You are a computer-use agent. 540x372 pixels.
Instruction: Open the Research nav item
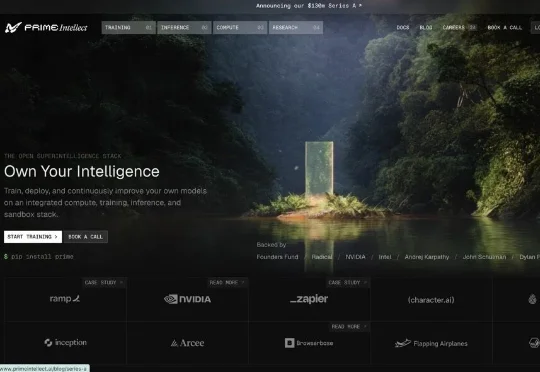coord(296,28)
